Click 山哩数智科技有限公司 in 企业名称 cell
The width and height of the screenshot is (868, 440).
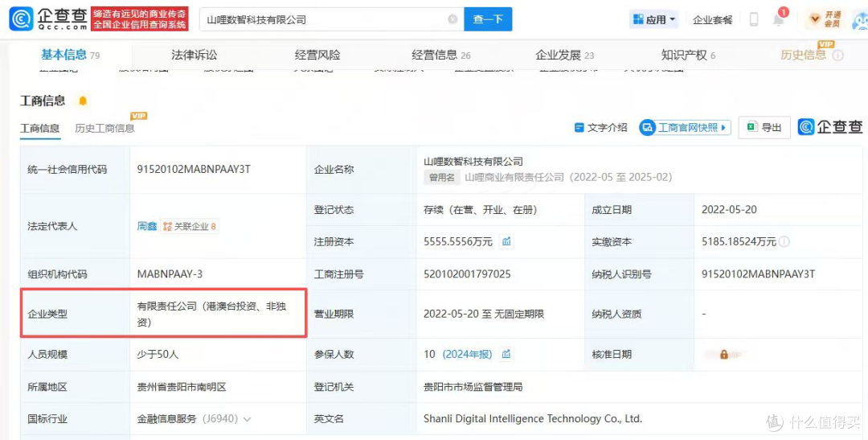pos(473,161)
